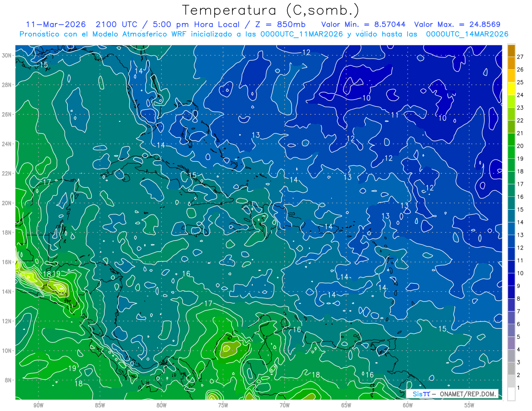Pick the lime-green colorbar swatch beside 22
The height and width of the screenshot is (411, 532).
tap(511, 114)
